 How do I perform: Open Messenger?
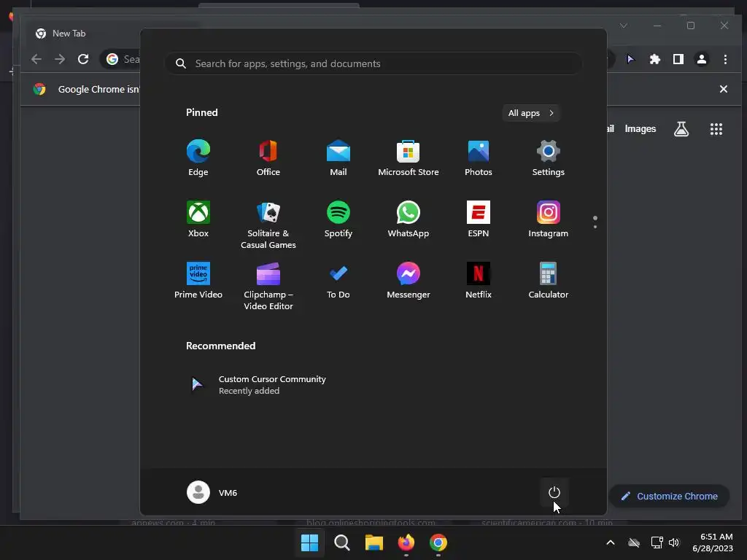(x=409, y=281)
